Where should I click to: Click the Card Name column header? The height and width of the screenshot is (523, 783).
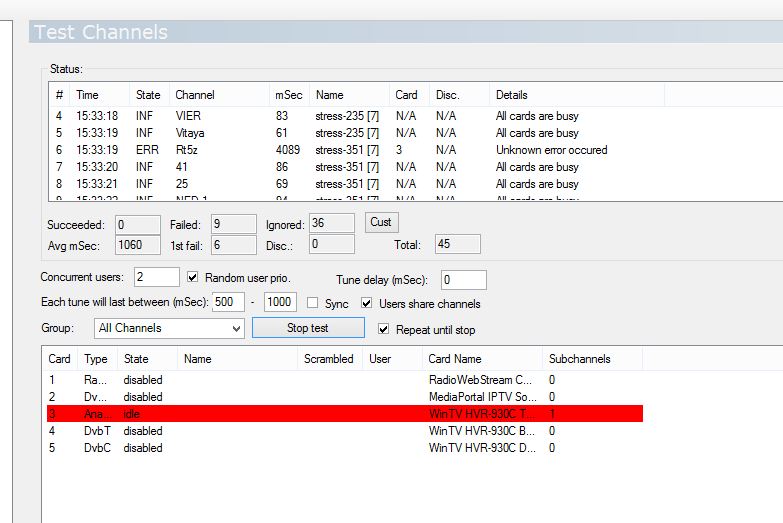482,359
